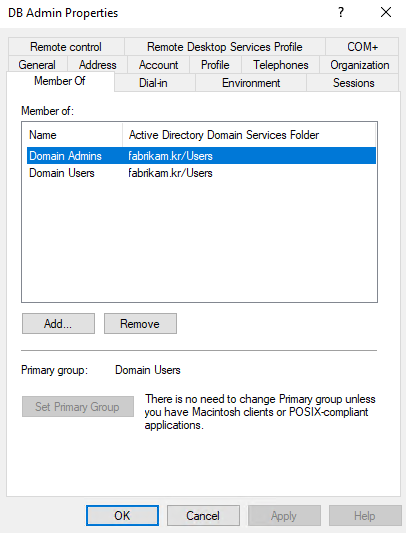The height and width of the screenshot is (533, 406).
Task: Switch to Remote Desktop Services Profile tab
Action: click(224, 47)
